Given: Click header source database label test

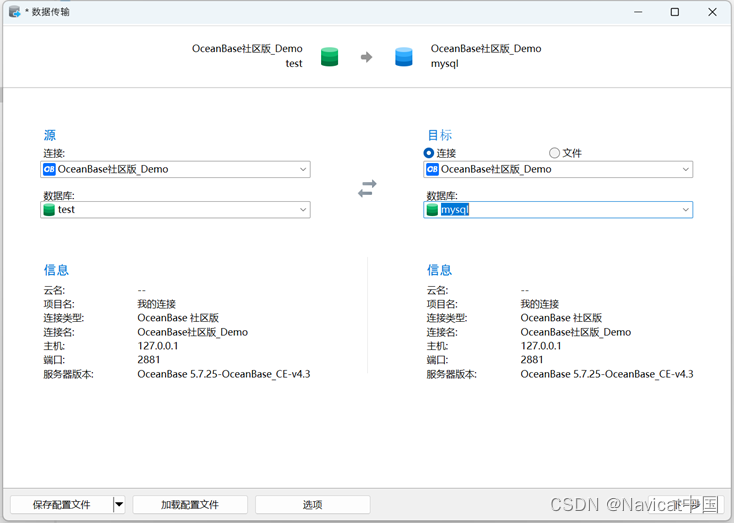Looking at the screenshot, I should (x=294, y=63).
